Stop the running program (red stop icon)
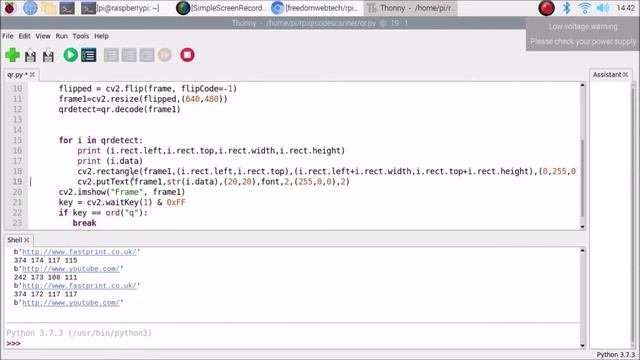The width and height of the screenshot is (640, 360). 187,55
